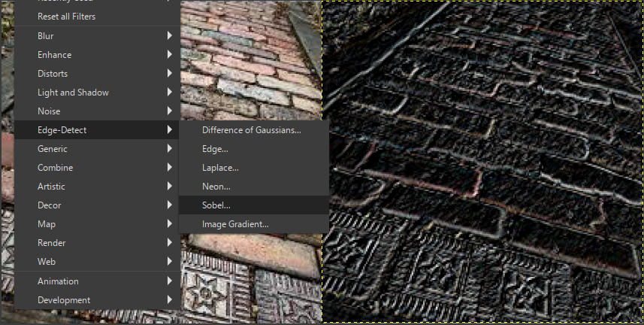Expand the Enhance submenu

pos(54,55)
